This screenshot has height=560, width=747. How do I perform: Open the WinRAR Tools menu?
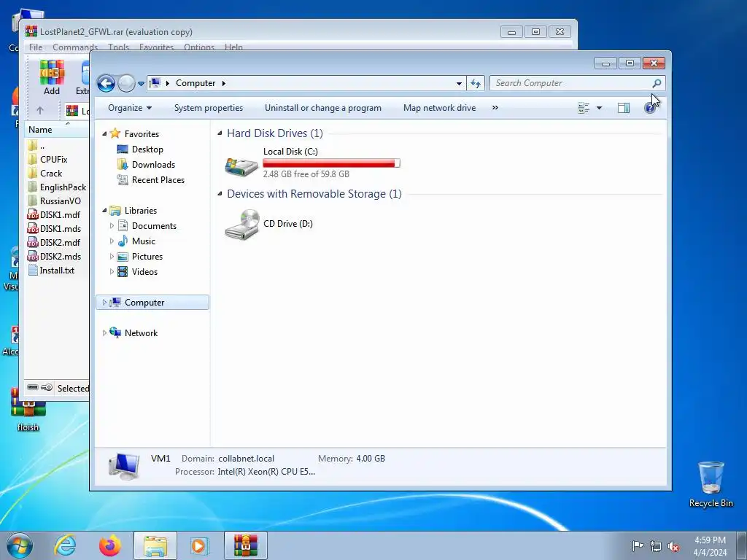(x=118, y=47)
